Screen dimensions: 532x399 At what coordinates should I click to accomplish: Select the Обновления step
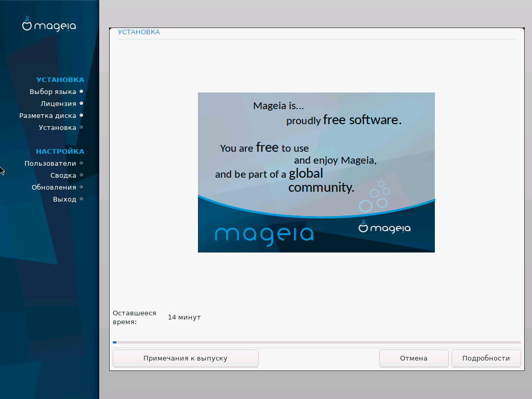click(x=54, y=187)
